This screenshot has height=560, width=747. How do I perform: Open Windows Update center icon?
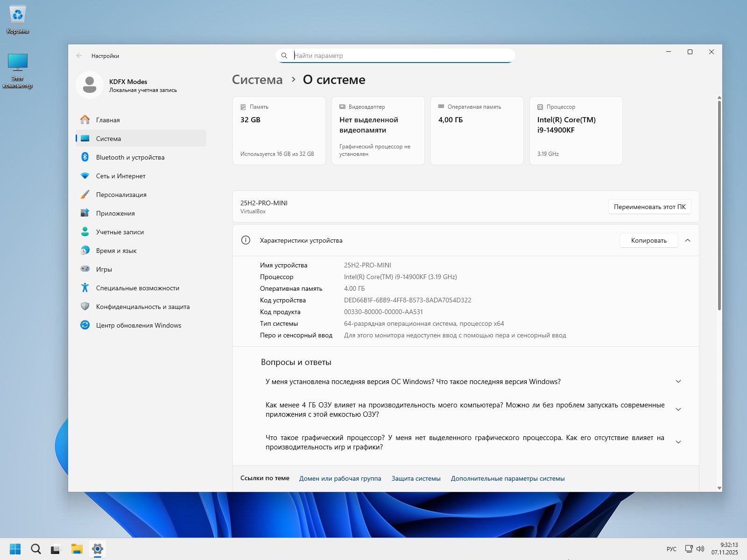tap(85, 325)
